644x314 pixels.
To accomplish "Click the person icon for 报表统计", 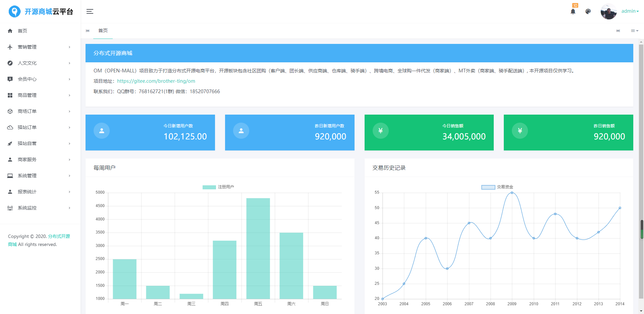I will (10, 192).
